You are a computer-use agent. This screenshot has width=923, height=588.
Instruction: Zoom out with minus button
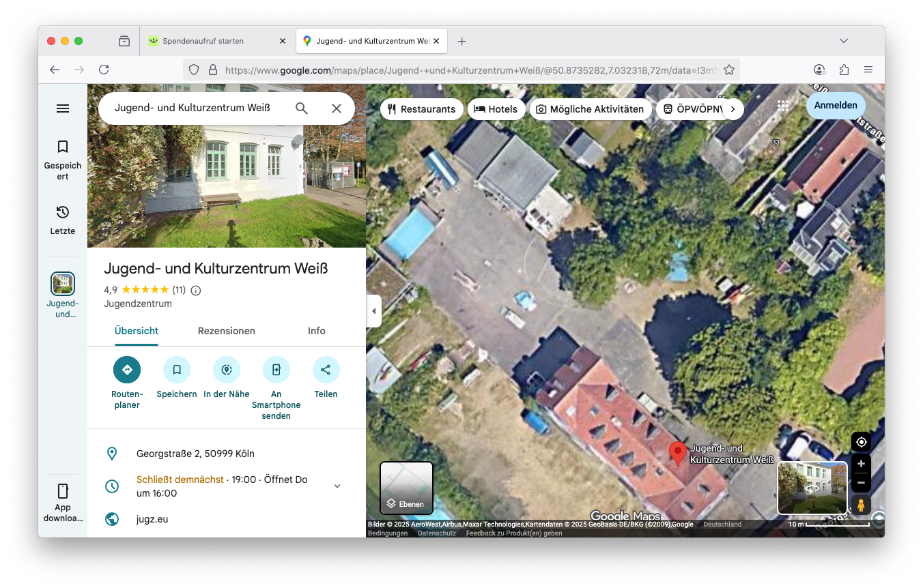pyautogui.click(x=861, y=483)
